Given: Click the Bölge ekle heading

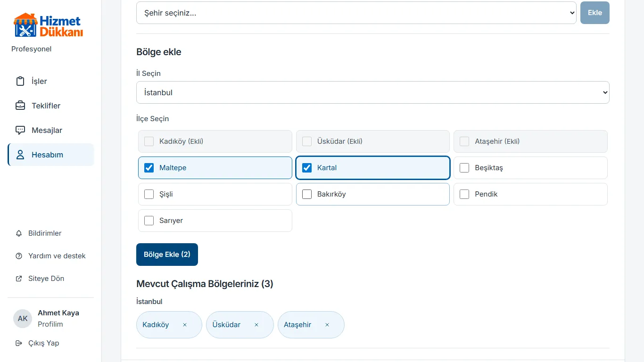Looking at the screenshot, I should pyautogui.click(x=159, y=52).
